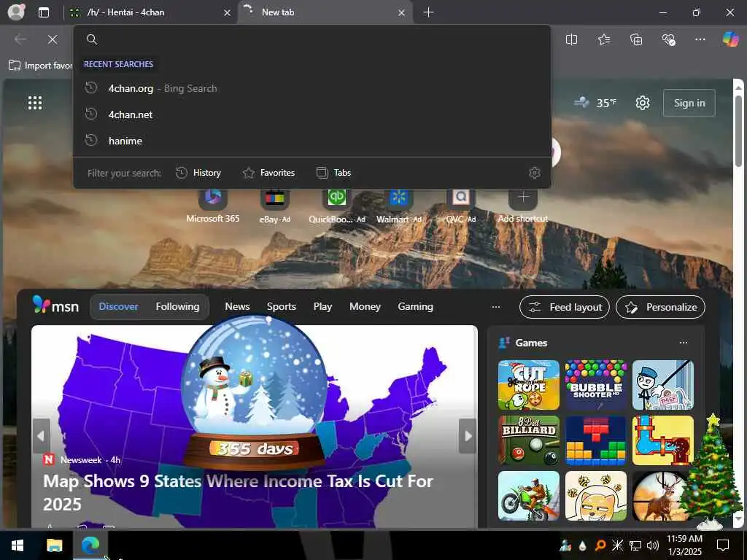Open the split screen icon
The image size is (747, 560).
tap(571, 39)
